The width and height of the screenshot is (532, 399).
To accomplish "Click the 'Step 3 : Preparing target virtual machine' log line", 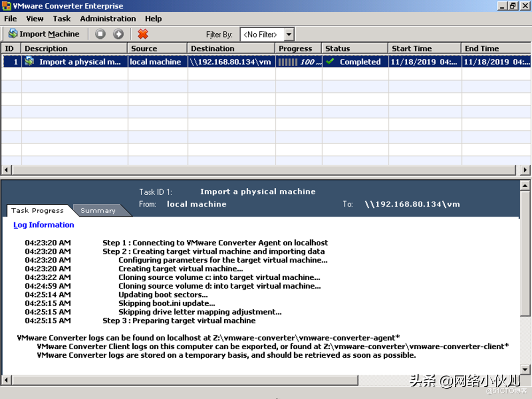I will click(x=179, y=321).
